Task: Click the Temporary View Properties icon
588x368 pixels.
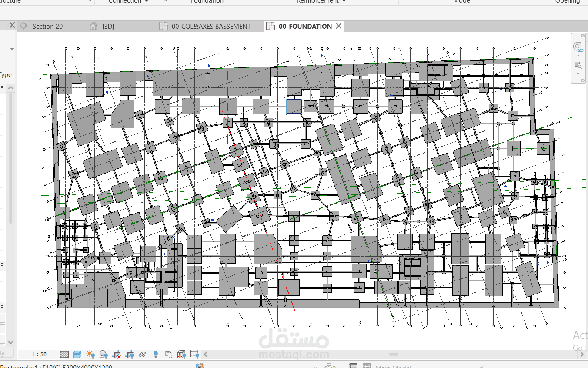Action: click(x=169, y=355)
